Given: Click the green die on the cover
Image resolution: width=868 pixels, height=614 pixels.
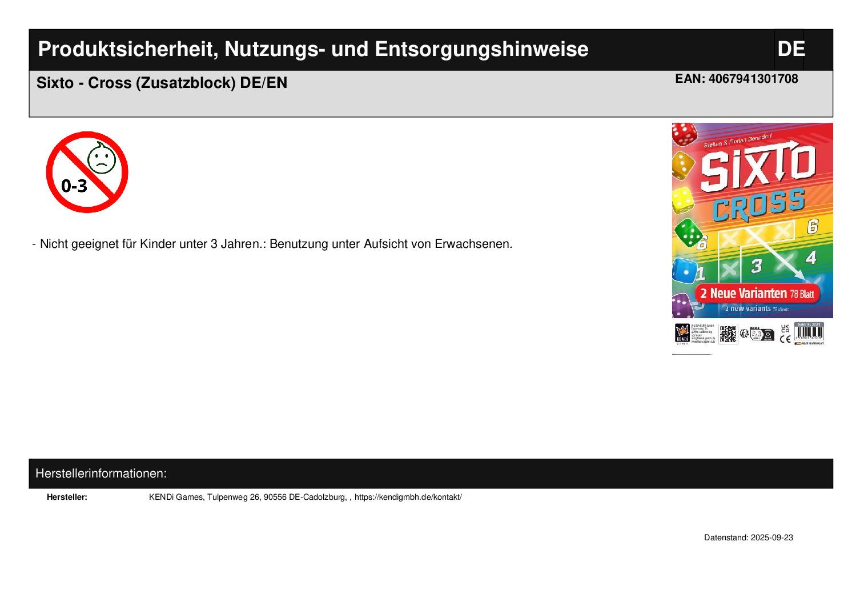Looking at the screenshot, I should tap(689, 233).
